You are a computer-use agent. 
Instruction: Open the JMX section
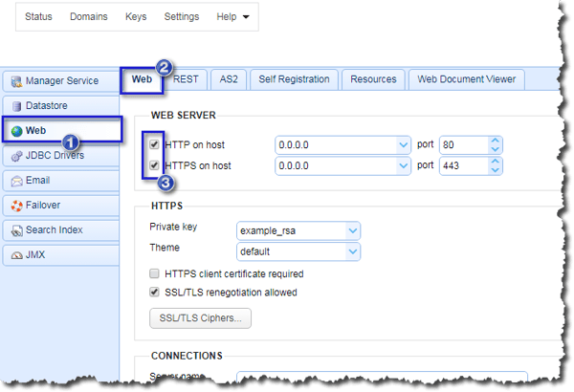click(61, 255)
